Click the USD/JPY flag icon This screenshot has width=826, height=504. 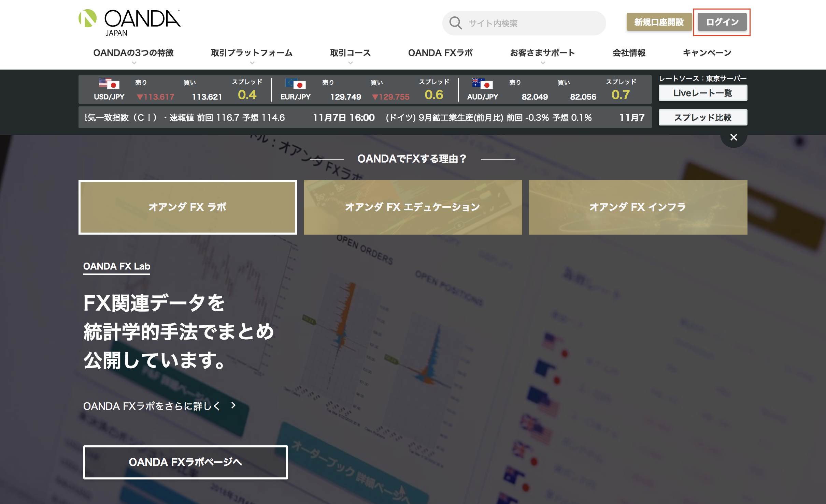109,83
